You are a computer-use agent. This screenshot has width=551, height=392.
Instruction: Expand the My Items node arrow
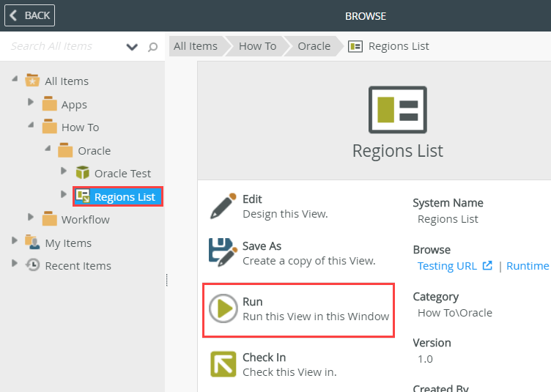15,240
